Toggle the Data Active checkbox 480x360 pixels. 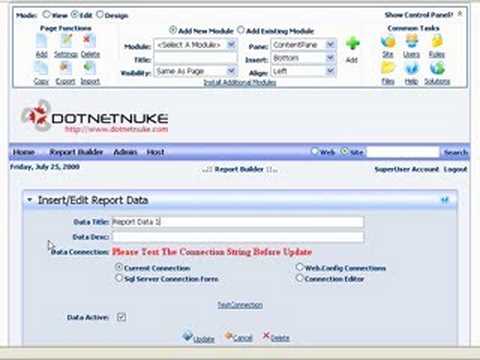pyautogui.click(x=121, y=317)
